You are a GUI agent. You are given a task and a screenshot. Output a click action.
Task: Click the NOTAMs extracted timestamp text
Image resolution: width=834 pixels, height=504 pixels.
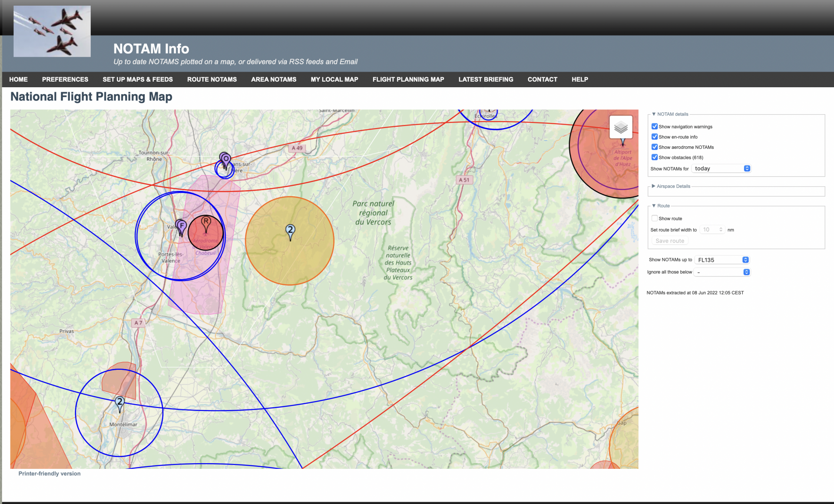coord(695,293)
